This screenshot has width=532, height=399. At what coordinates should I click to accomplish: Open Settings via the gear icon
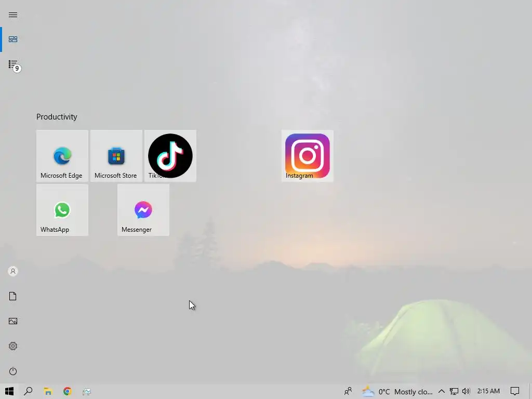(x=13, y=346)
